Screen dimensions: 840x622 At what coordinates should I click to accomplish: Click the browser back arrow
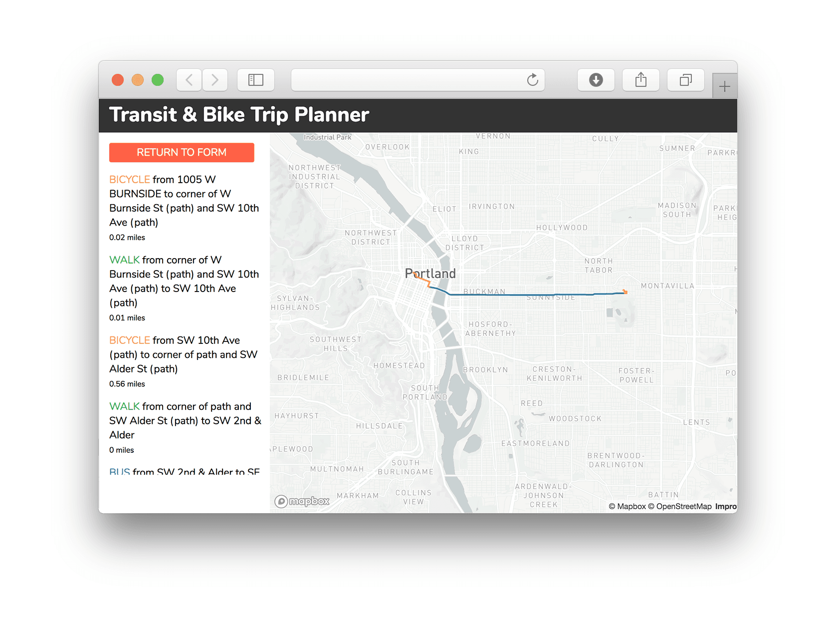(x=189, y=80)
